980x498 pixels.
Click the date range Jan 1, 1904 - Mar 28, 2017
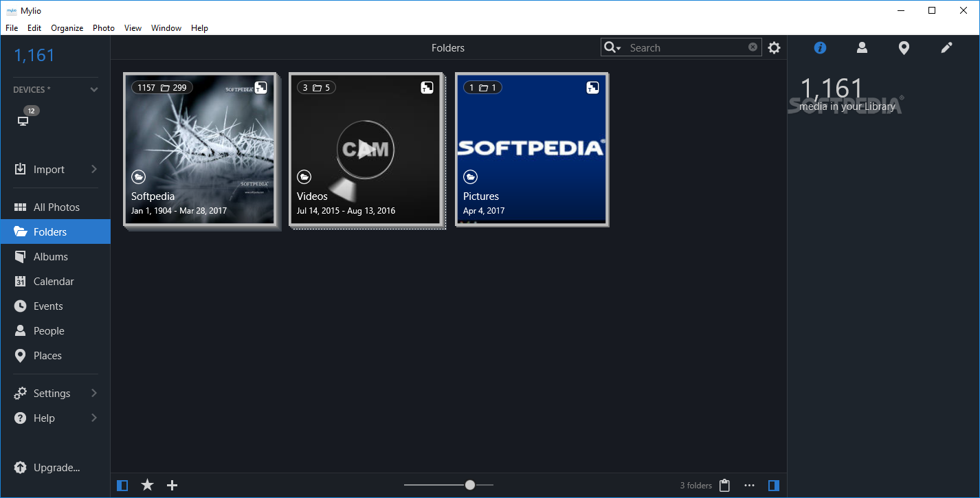[x=179, y=211]
